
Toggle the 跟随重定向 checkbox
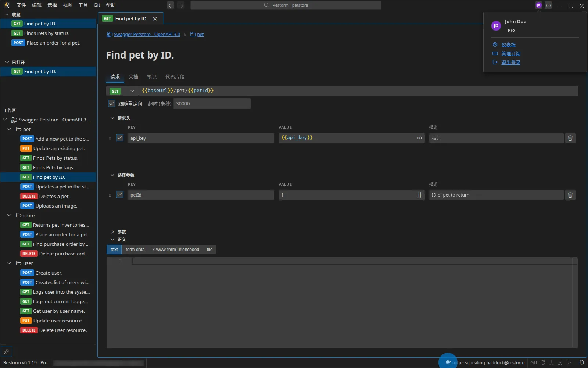tap(112, 103)
